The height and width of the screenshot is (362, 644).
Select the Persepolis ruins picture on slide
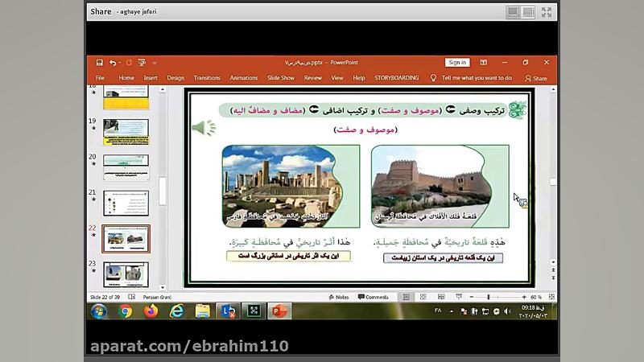pos(291,187)
